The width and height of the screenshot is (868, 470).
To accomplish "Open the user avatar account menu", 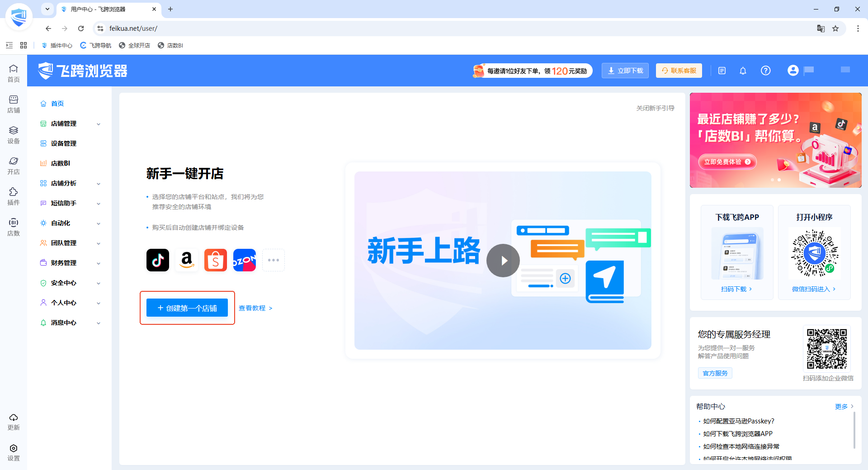I will point(793,71).
